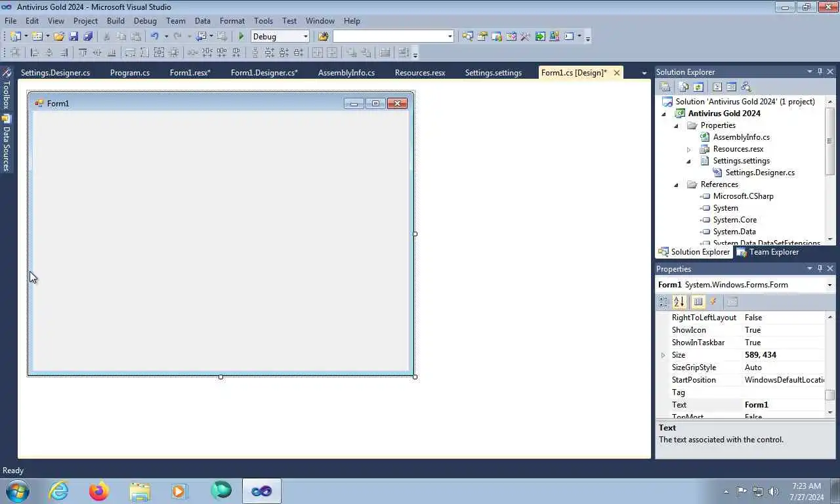The width and height of the screenshot is (840, 504).
Task: Click the Align Lefts layout icon
Action: pyautogui.click(x=34, y=52)
